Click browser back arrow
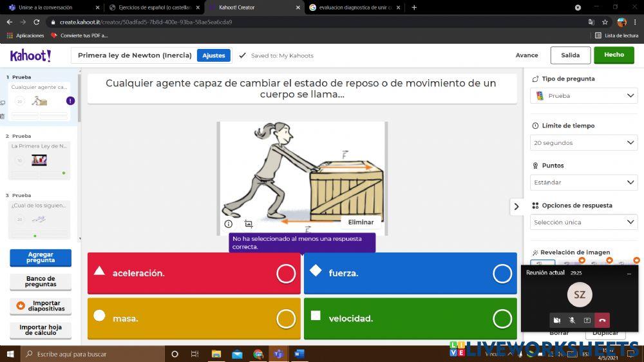The width and height of the screenshot is (644, 362). click(10, 22)
